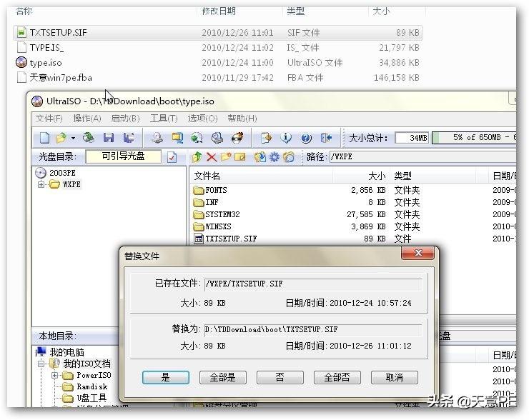Click the Convert image disc icon
This screenshot has height=420, width=529.
click(197, 138)
